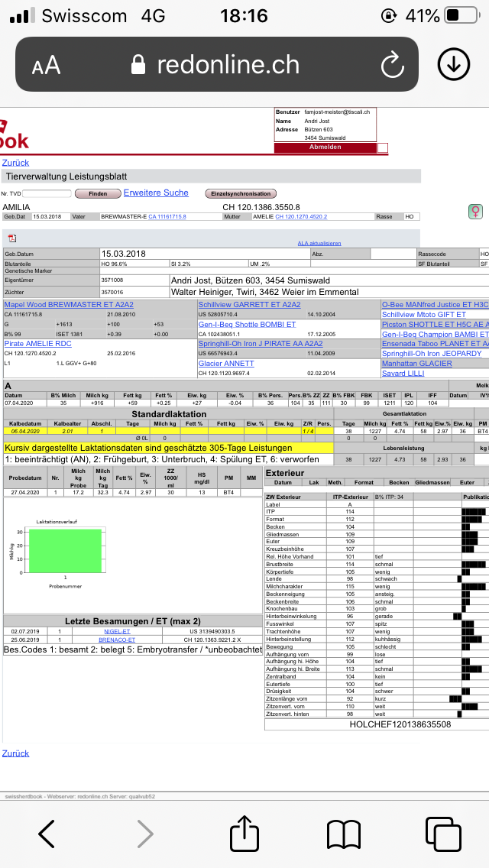Click the female gender symbol icon

(x=475, y=210)
